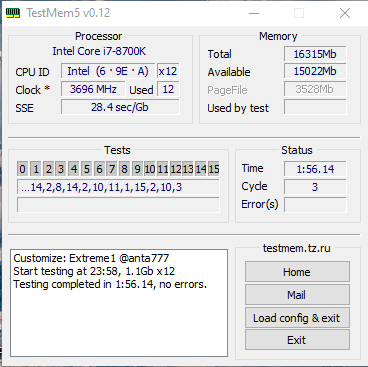Click the TestMem5 memory chip title icon
The height and width of the screenshot is (367, 368).
click(x=13, y=13)
